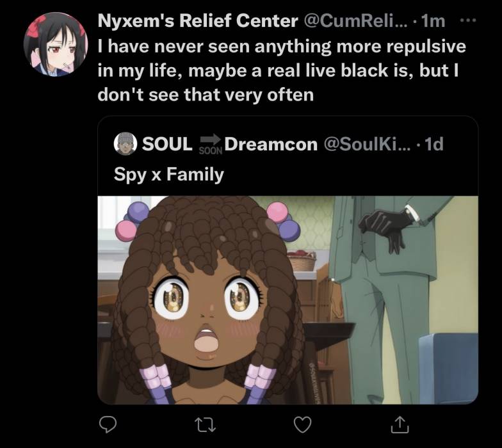Click SOUL's small profile avatar in quoted tweet
This screenshot has width=502, height=448.
pos(125,143)
